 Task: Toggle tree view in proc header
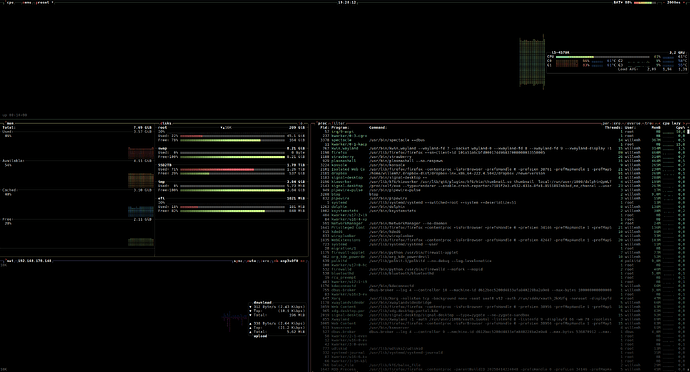pos(649,123)
